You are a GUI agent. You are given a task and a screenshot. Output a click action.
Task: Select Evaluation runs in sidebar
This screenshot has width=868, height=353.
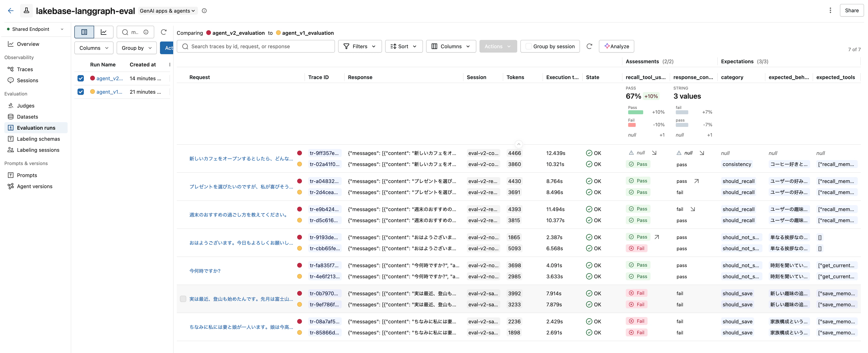click(36, 128)
